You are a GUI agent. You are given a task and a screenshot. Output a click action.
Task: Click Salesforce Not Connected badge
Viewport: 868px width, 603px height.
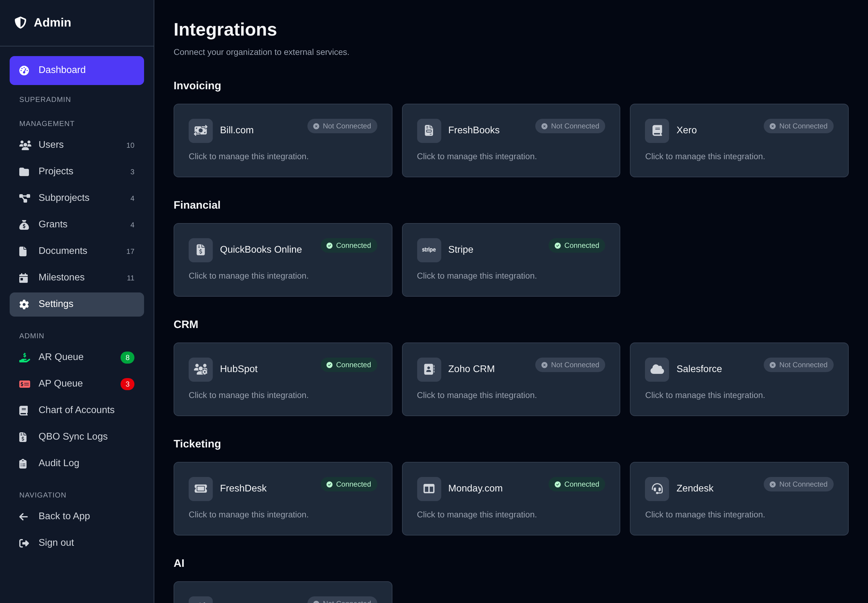point(798,365)
